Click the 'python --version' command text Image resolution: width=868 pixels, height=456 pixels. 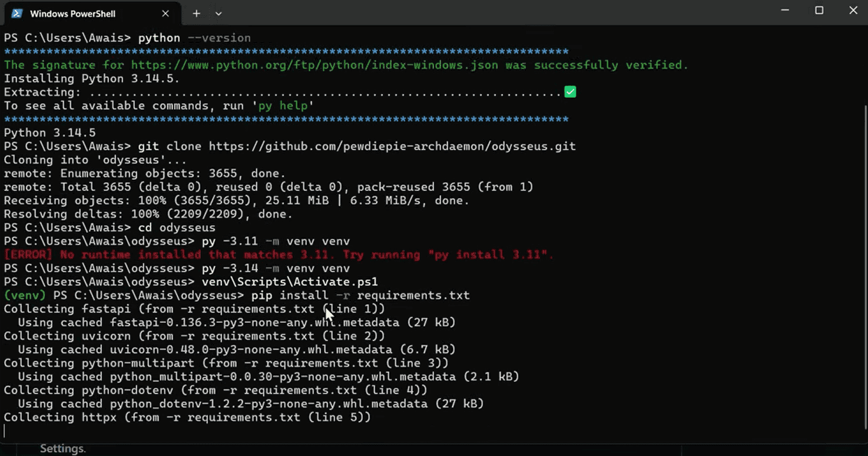(194, 38)
